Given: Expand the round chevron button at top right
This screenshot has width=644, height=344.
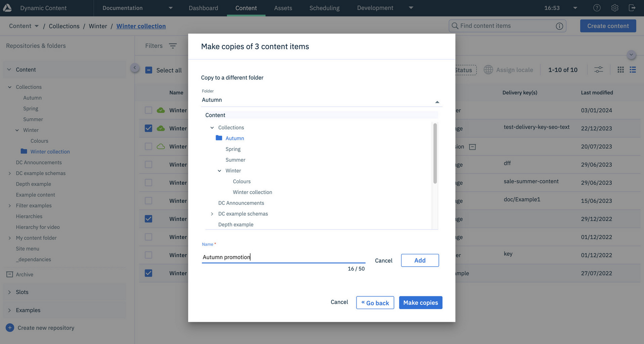Looking at the screenshot, I should click(x=631, y=55).
